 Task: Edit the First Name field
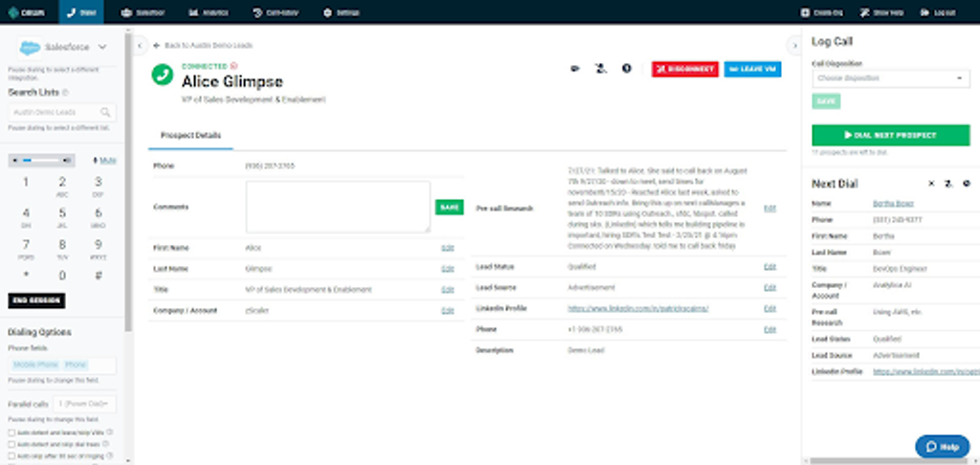pyautogui.click(x=448, y=248)
